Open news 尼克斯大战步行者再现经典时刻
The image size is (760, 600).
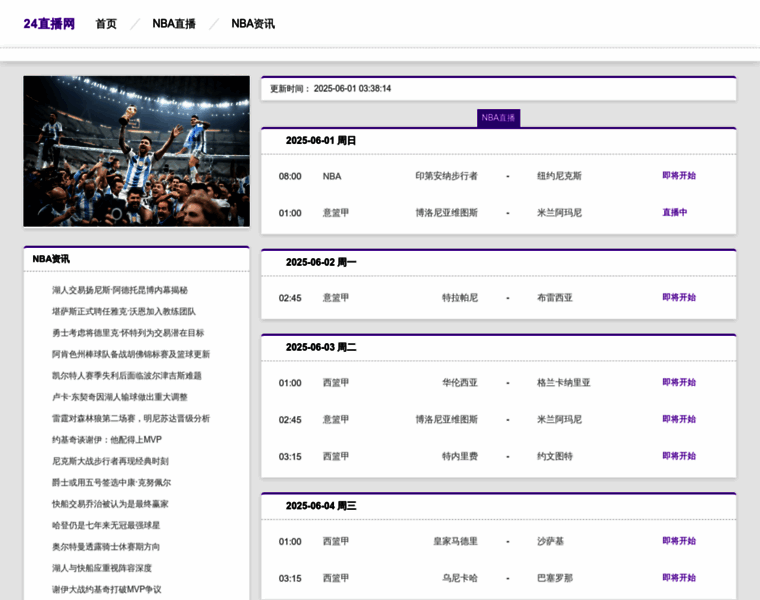pos(111,461)
